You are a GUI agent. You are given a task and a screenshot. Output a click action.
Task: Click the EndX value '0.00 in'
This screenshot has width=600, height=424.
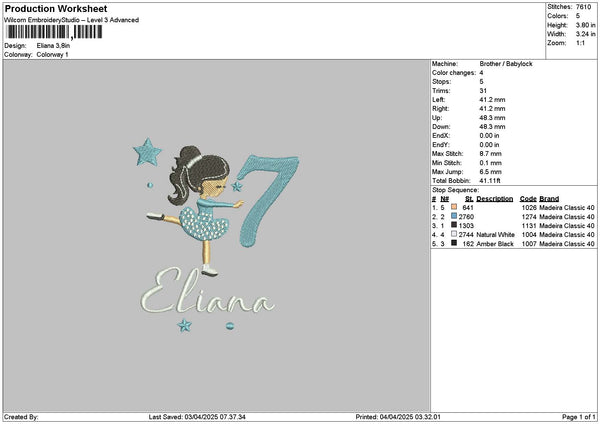(x=489, y=136)
